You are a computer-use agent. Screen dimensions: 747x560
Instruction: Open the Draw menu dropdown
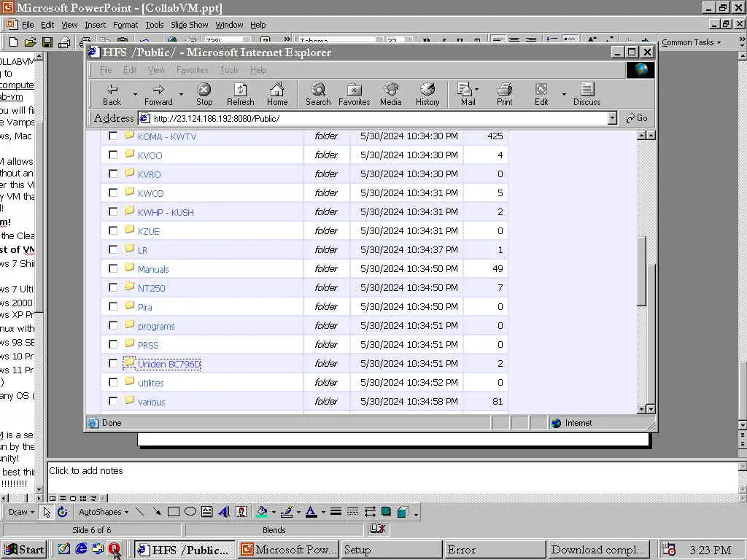point(21,512)
